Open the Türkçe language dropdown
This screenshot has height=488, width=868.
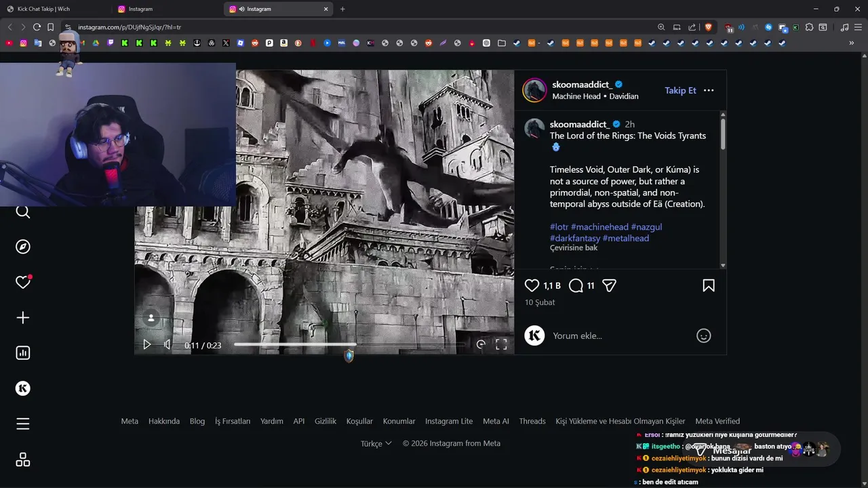376,443
